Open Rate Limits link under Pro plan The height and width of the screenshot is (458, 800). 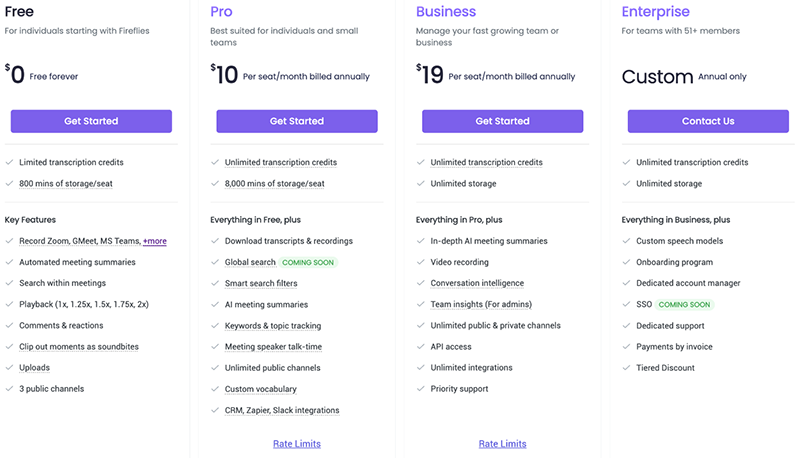pyautogui.click(x=297, y=444)
